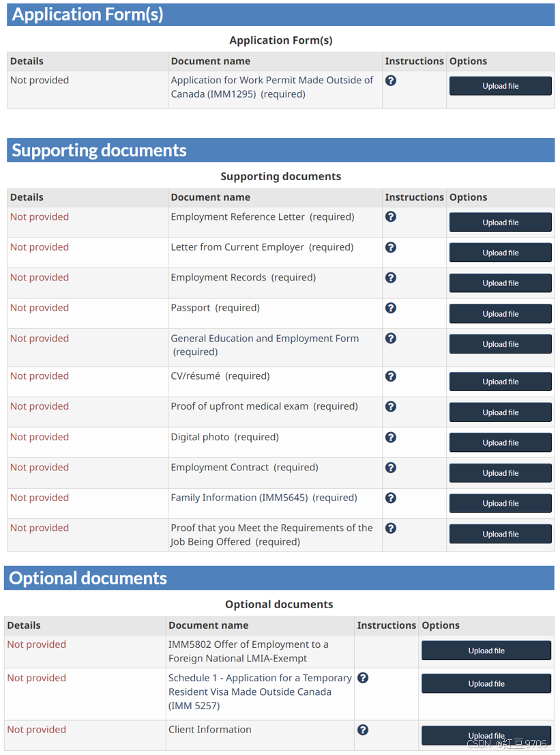Select 'CV/résumé (required)' document name
The height and width of the screenshot is (755, 560).
click(x=220, y=376)
